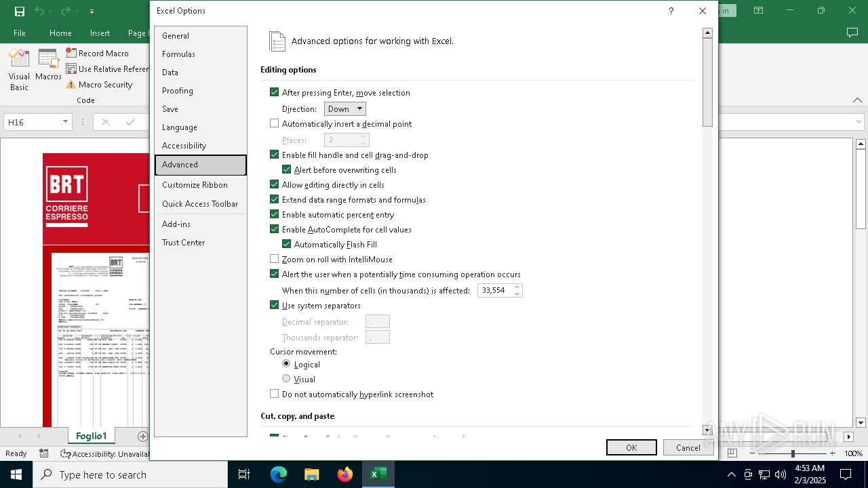Open the Direction dropdown

pos(345,108)
